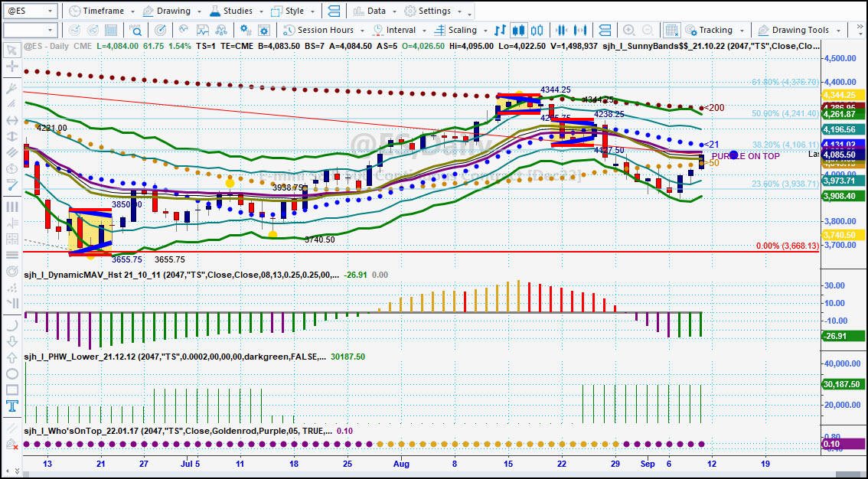Choose the down arrow drawing tool
The height and width of the screenshot is (479, 868).
pyautogui.click(x=11, y=341)
